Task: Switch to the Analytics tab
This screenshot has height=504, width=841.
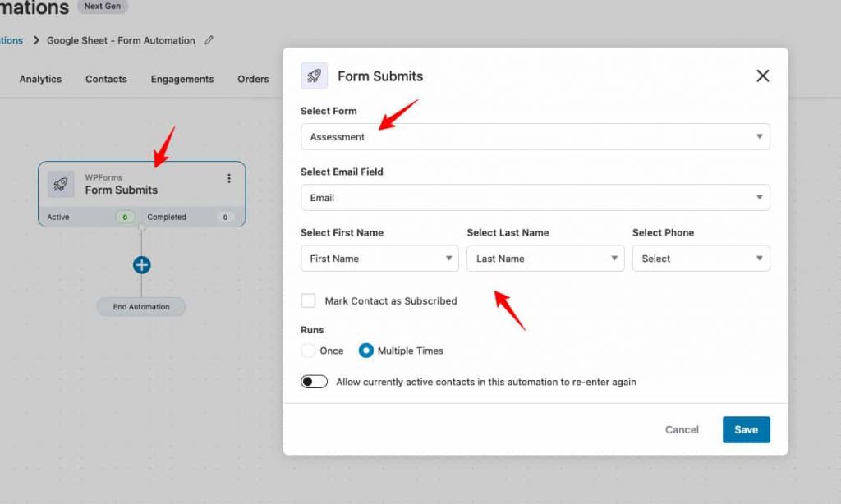Action: [40, 79]
